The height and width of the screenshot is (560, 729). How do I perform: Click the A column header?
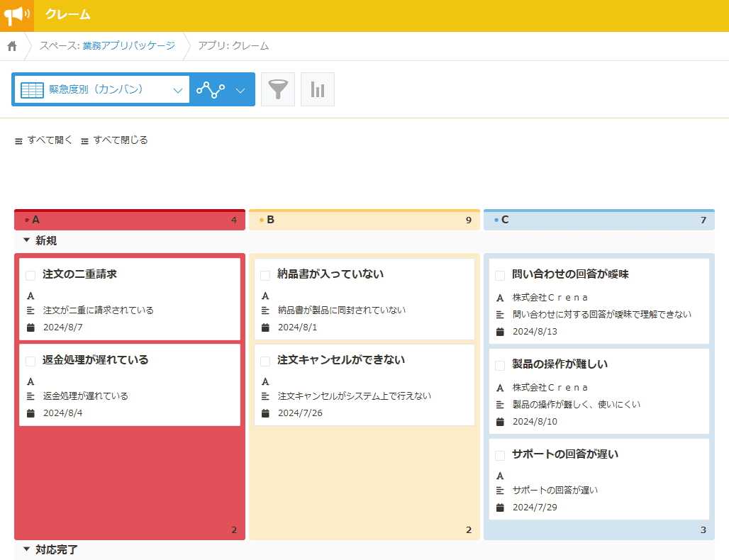130,220
